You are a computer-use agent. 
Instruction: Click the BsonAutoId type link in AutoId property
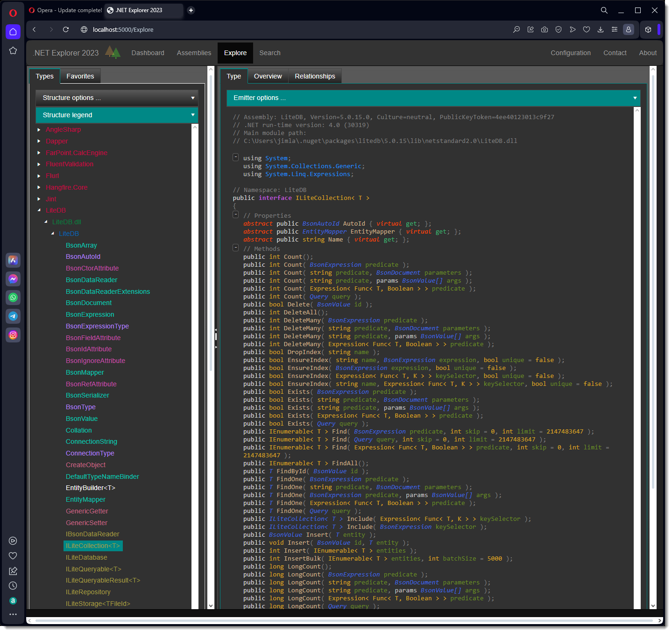click(x=320, y=224)
